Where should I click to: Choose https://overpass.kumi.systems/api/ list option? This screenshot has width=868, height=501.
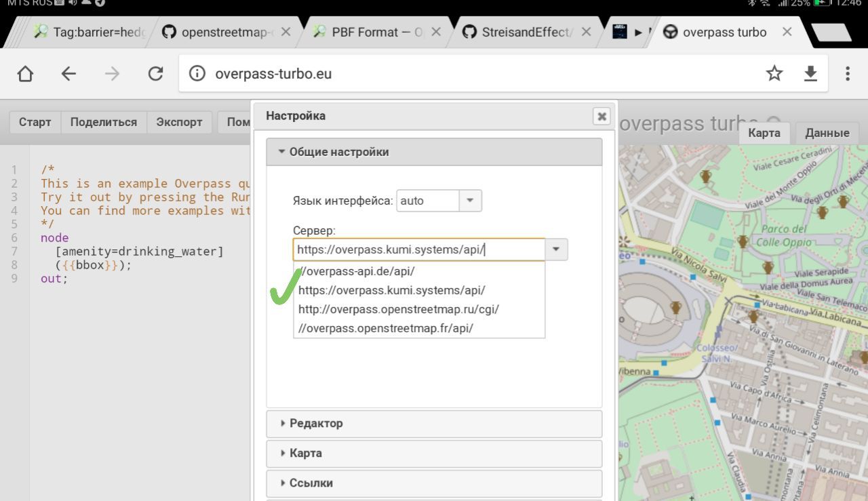[419, 290]
